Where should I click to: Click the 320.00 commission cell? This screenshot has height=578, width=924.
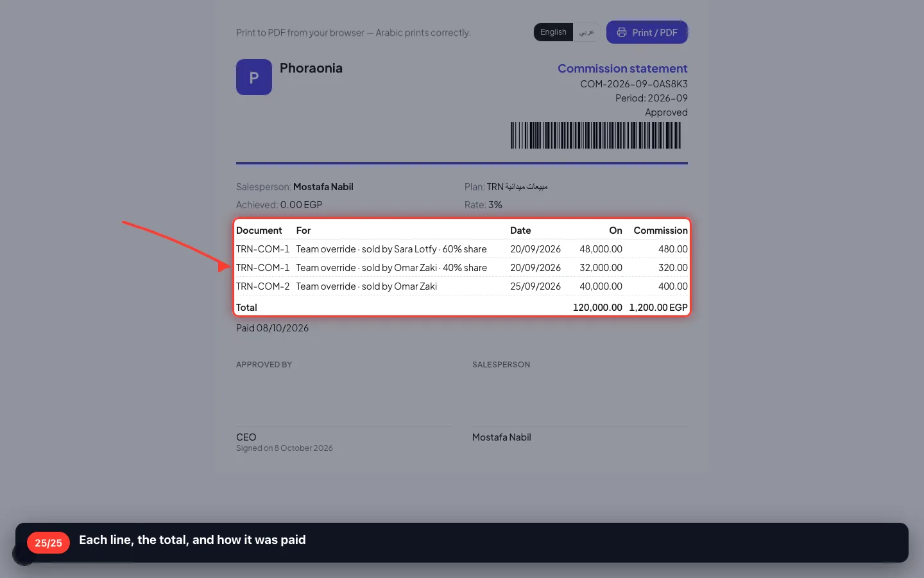pyautogui.click(x=672, y=268)
